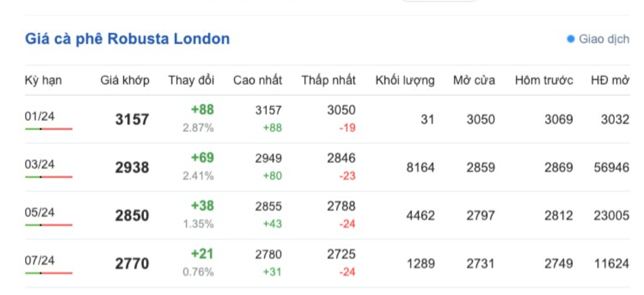
Task: Open the Giá cà phê Robusta London heading
Action: (x=128, y=39)
